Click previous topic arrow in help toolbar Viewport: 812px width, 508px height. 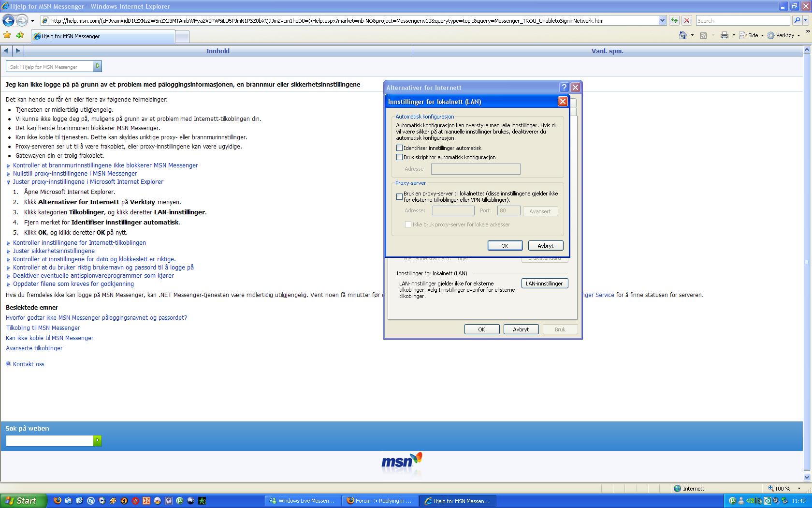(6, 51)
